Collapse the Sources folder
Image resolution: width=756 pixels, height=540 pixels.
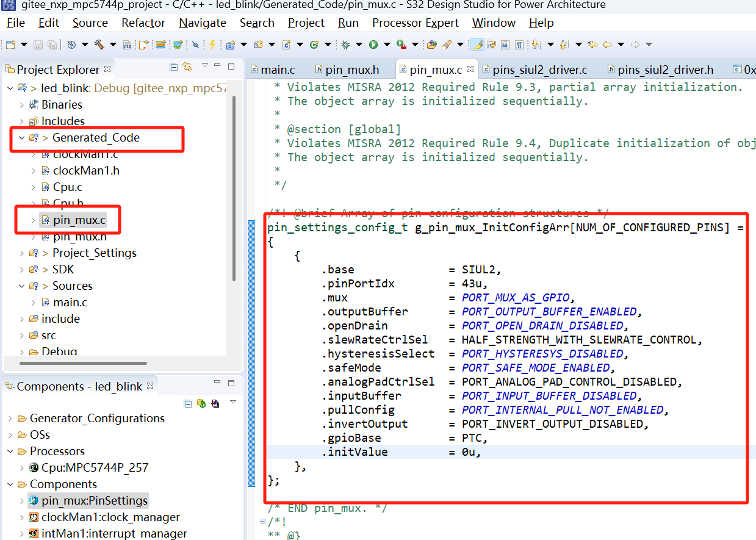point(22,286)
